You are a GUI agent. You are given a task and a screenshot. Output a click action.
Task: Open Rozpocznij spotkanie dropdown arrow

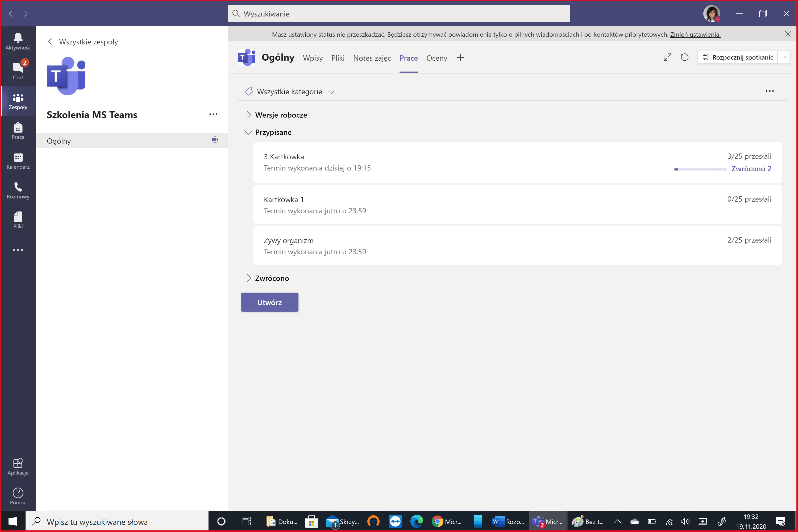tap(784, 57)
